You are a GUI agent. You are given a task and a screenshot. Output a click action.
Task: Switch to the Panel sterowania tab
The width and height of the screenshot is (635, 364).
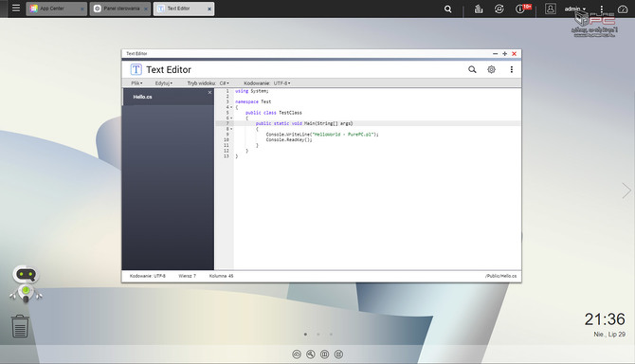tap(120, 9)
